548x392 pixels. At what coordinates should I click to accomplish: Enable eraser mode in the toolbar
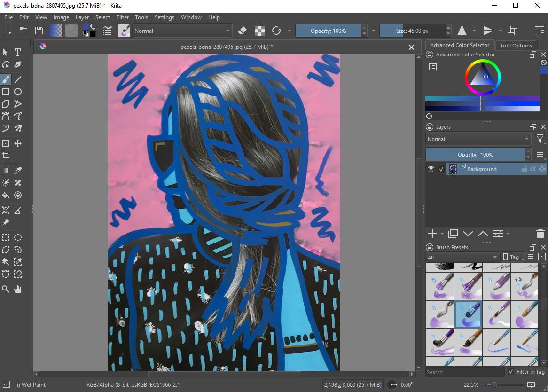(x=243, y=31)
